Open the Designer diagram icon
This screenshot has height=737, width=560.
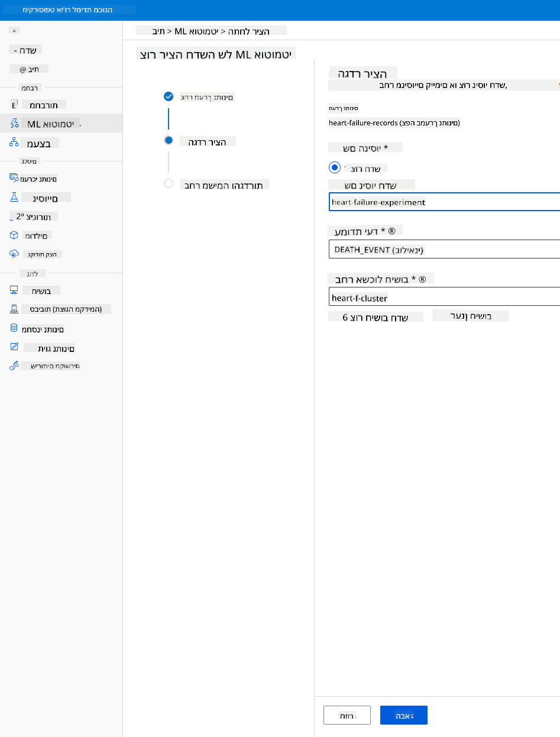[x=14, y=143]
